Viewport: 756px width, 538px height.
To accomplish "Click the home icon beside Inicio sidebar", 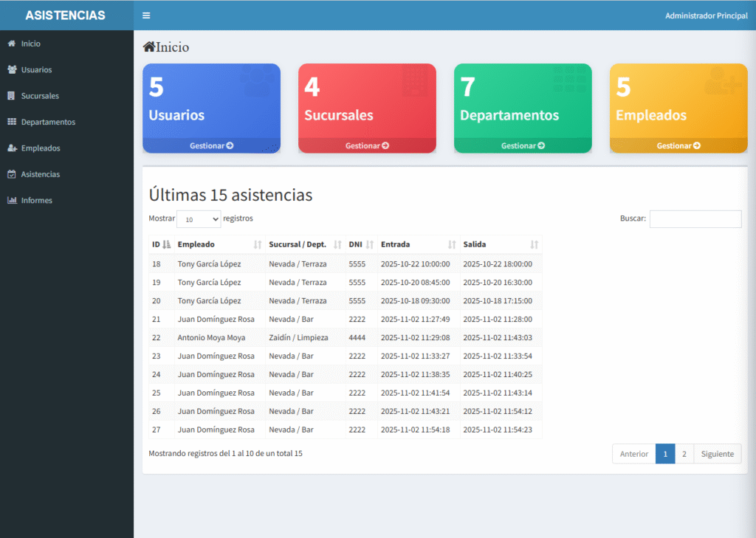I will (11, 44).
